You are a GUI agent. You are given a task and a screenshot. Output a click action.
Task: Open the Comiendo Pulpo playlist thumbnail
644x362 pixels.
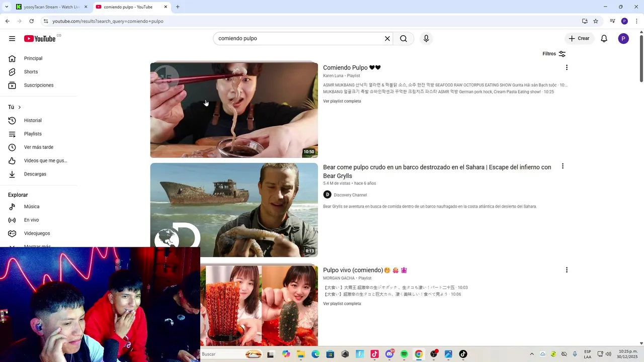234,110
